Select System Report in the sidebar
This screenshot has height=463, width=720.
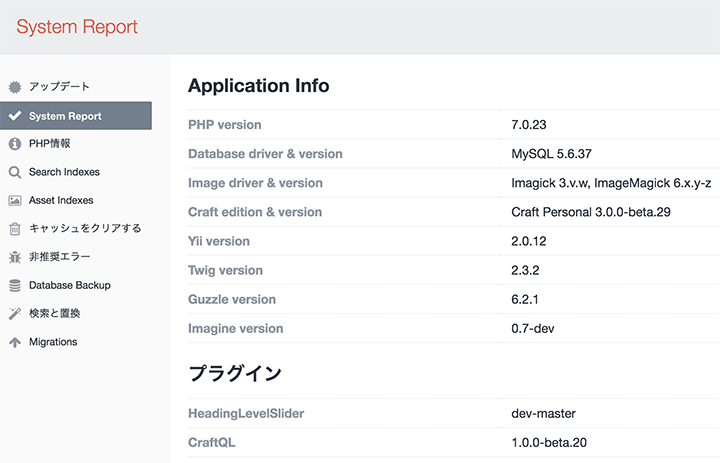[76, 116]
